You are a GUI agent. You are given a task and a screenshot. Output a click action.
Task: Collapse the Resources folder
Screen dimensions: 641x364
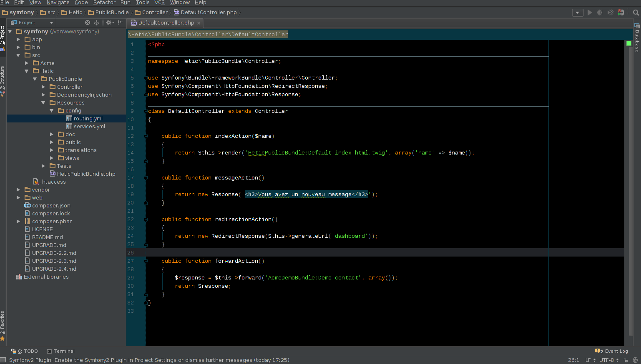[43, 102]
